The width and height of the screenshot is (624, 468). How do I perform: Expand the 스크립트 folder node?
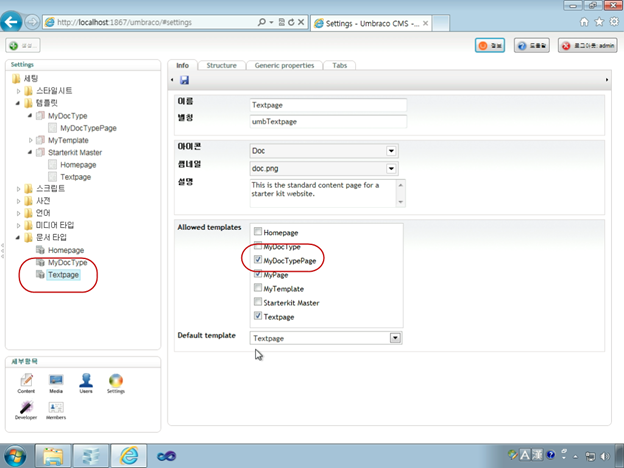pos(18,189)
